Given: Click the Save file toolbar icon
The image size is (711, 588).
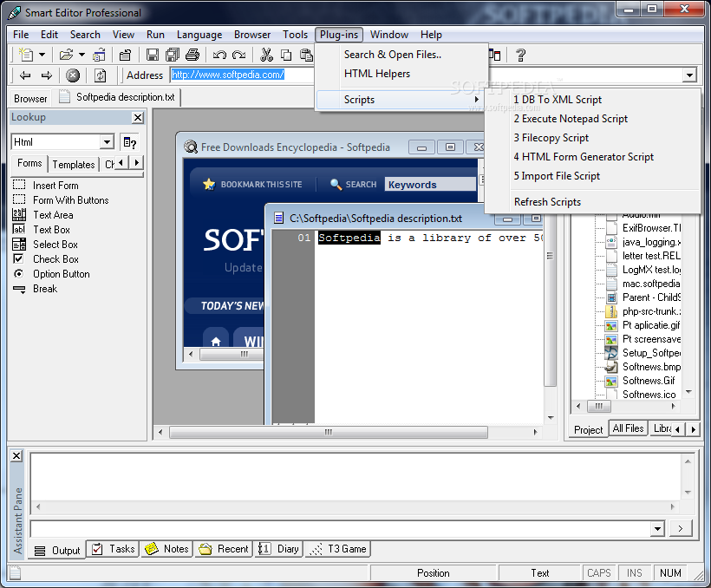Looking at the screenshot, I should click(153, 56).
